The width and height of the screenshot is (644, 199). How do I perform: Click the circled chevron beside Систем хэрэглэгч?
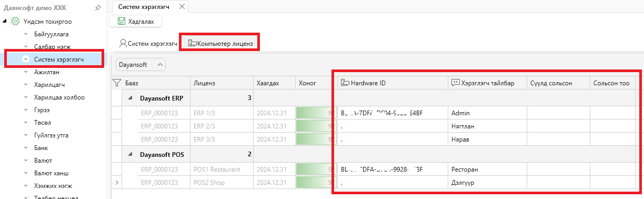point(25,59)
